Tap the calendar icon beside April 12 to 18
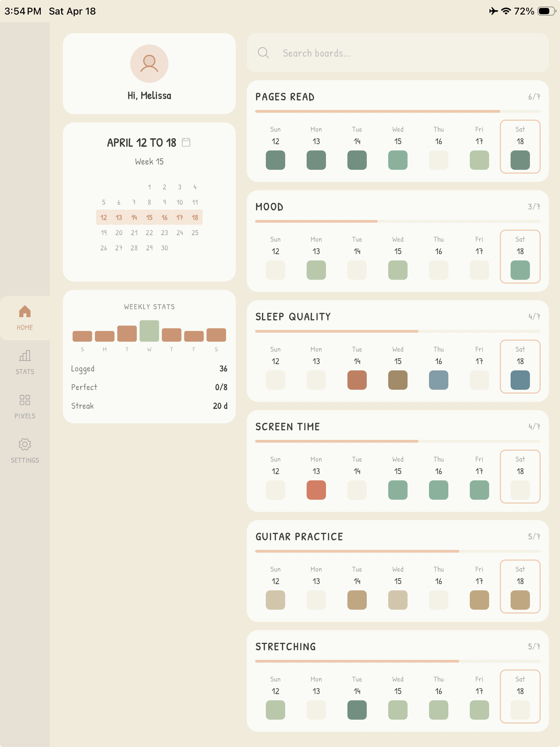560x747 pixels. (186, 142)
